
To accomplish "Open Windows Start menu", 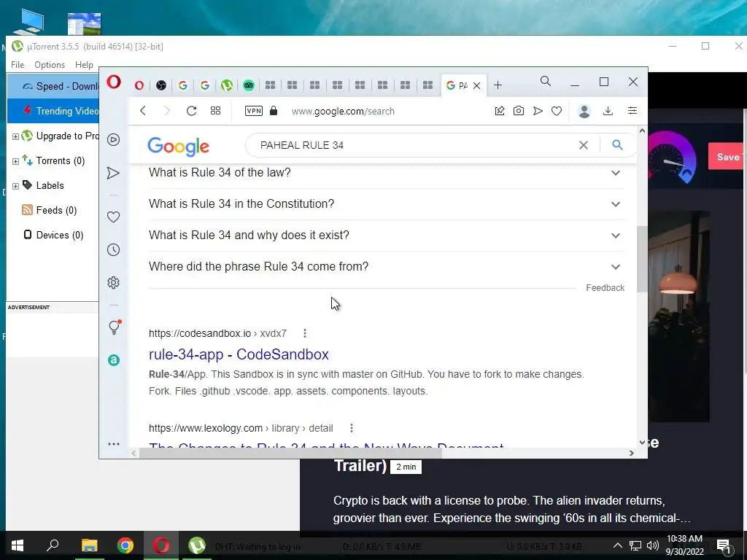I will coord(18,545).
